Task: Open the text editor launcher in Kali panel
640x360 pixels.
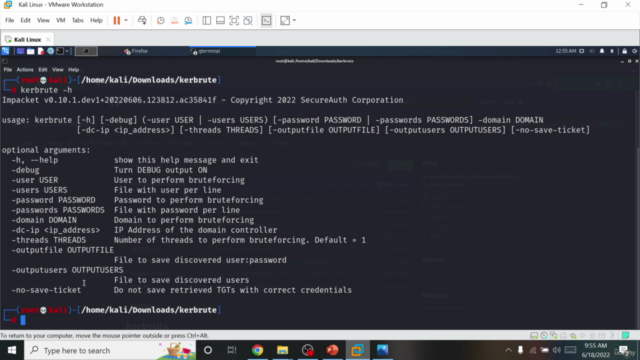Action: pos(41,51)
